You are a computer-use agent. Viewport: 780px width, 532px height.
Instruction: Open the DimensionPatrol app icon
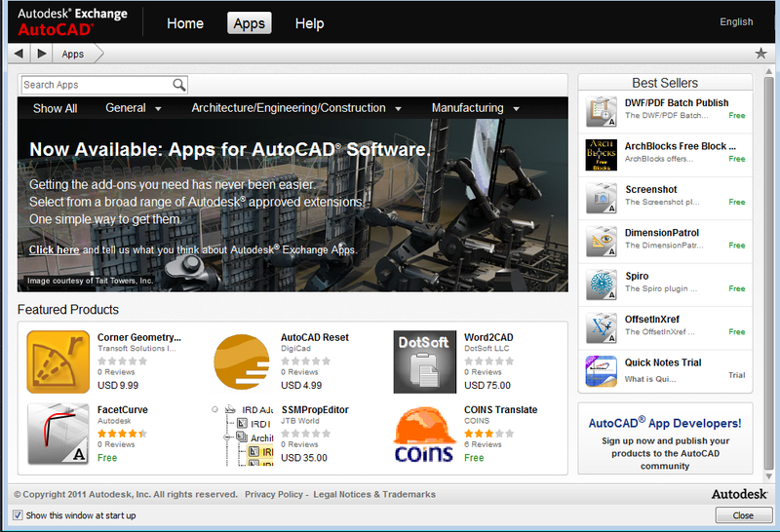tap(601, 242)
